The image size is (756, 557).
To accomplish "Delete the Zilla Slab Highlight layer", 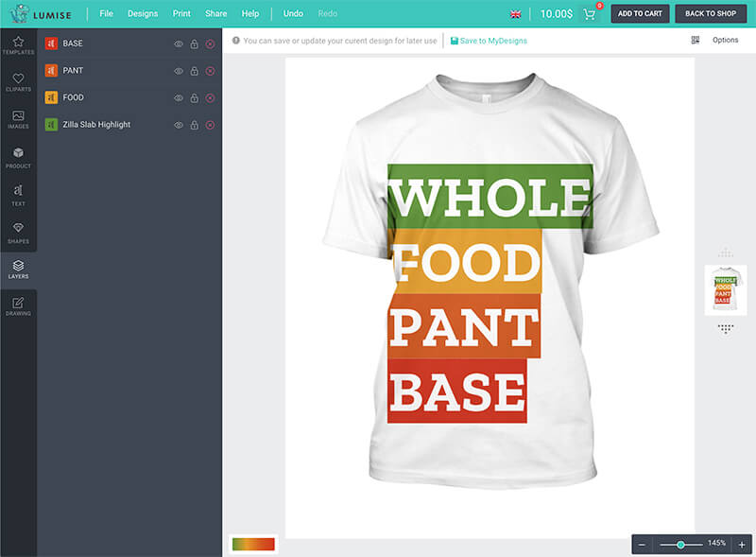I will pos(210,125).
